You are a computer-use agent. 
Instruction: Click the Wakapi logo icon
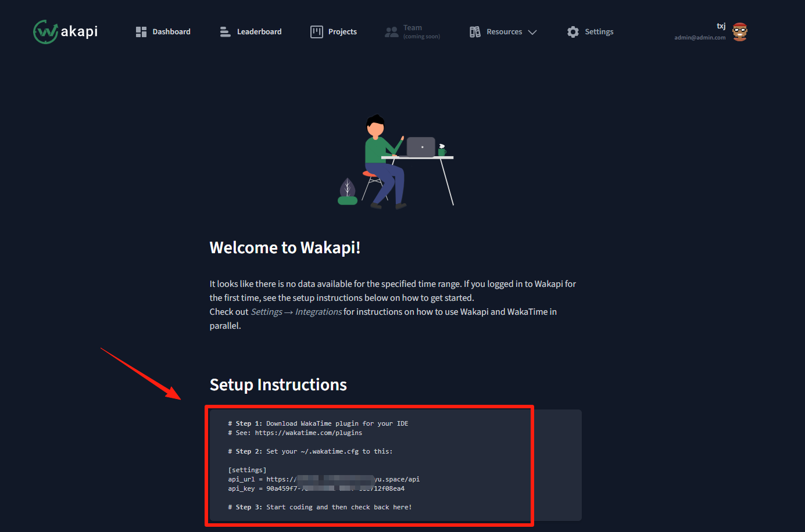click(45, 32)
